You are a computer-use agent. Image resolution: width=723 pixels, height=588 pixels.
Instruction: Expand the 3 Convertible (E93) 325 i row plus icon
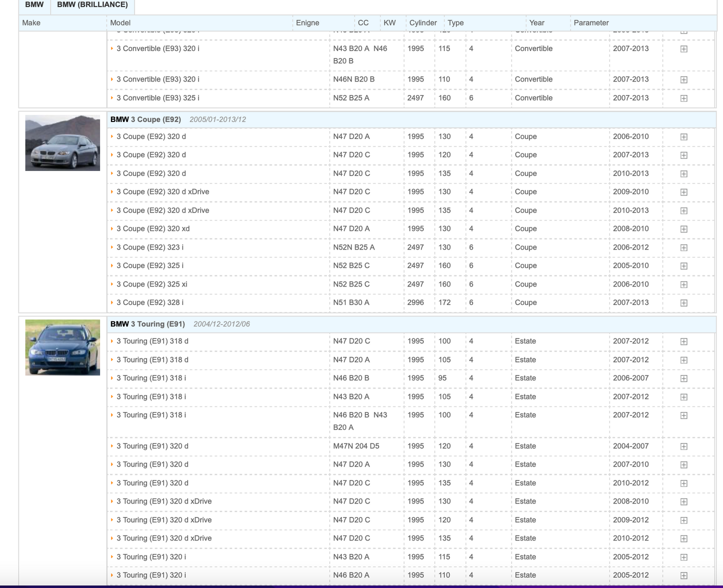click(683, 98)
